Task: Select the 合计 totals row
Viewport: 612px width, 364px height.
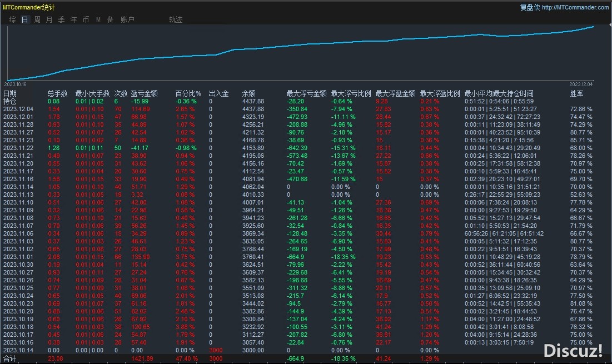Action: pyautogui.click(x=10, y=359)
